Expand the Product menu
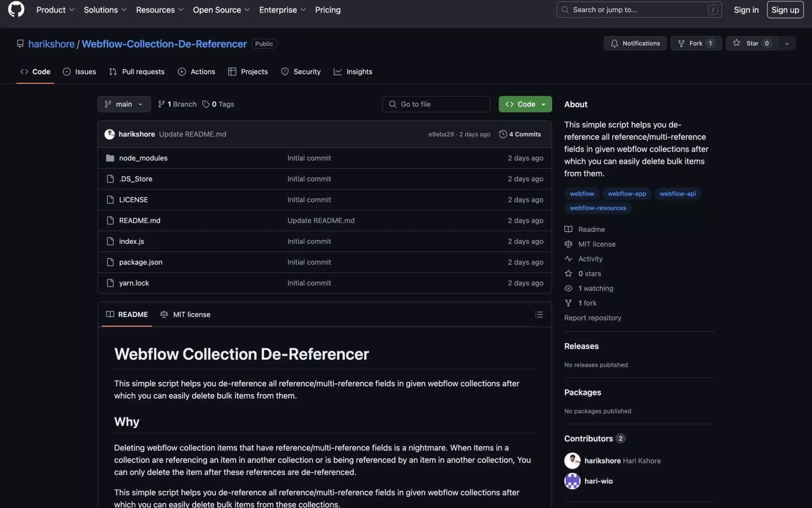 click(x=56, y=10)
